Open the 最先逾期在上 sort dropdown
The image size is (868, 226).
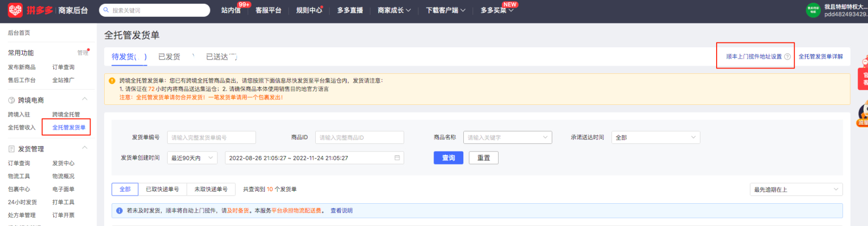796,190
